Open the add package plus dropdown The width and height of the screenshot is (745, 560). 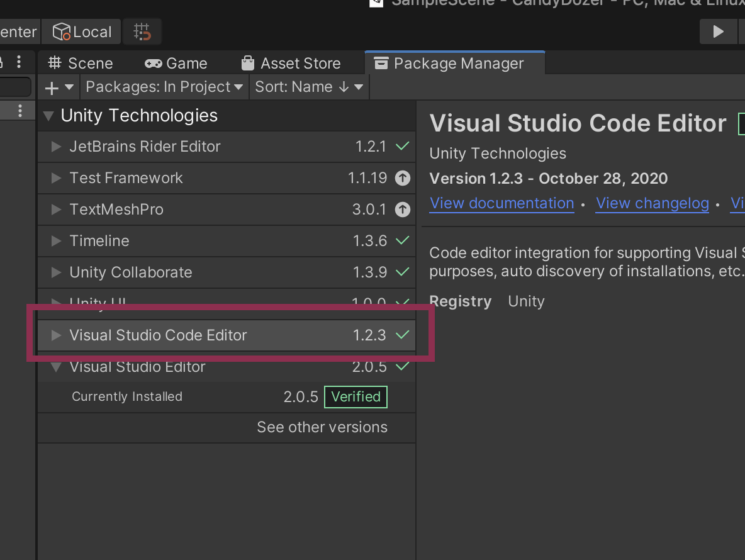point(59,87)
